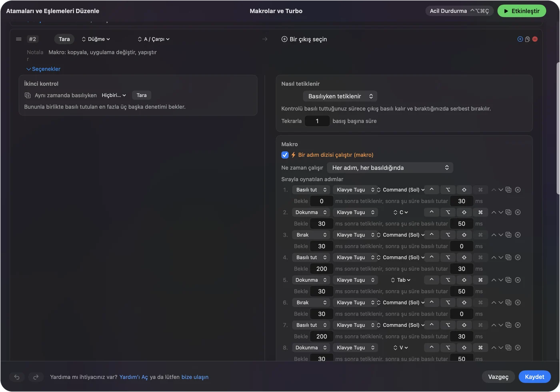Screen dimensions: 560x392
Task: Open step 2 Klavye Tuşu type dropdown
Action: [x=355, y=212]
